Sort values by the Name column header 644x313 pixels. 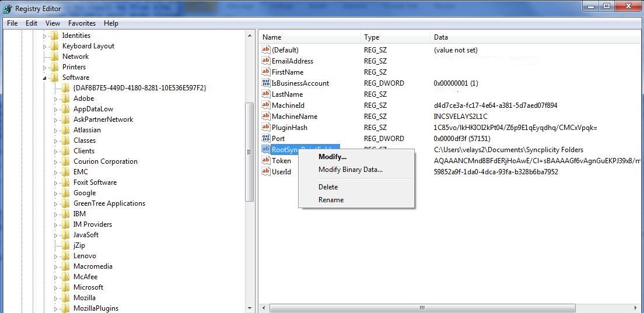309,37
